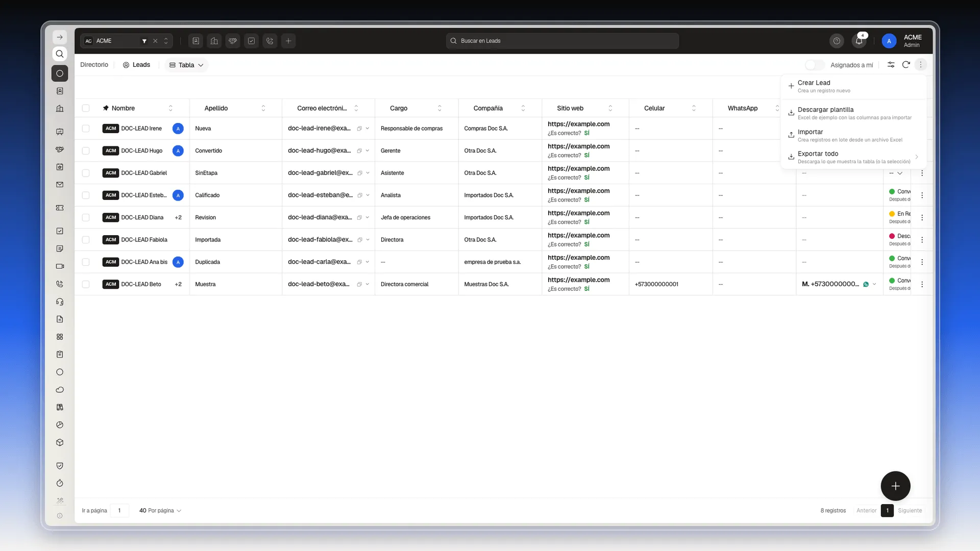Open the column filter settings sliders icon
The image size is (980, 551).
[x=891, y=65]
